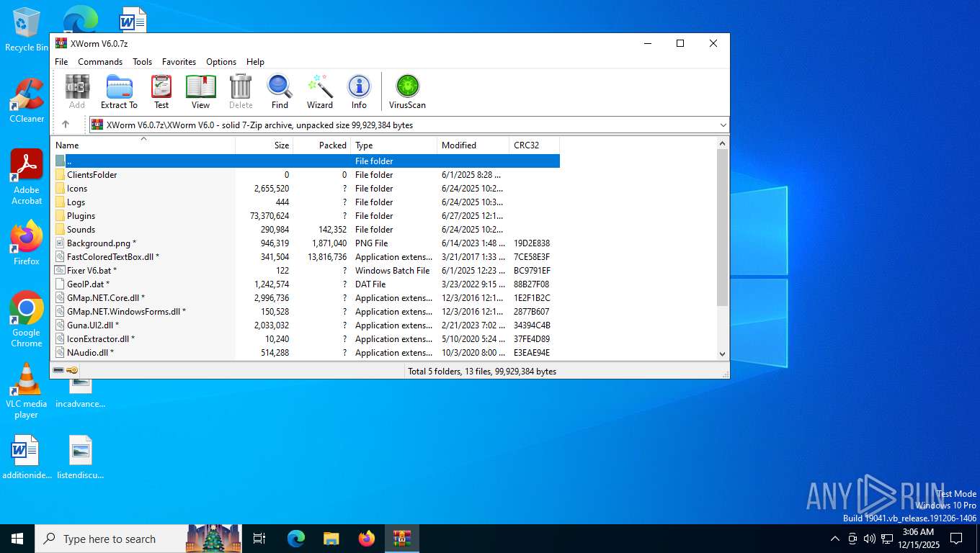
Task: Click the volume tray icon
Action: (x=869, y=539)
